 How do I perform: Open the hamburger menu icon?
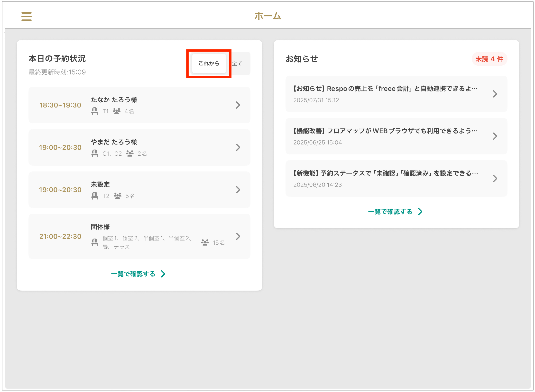(x=26, y=17)
